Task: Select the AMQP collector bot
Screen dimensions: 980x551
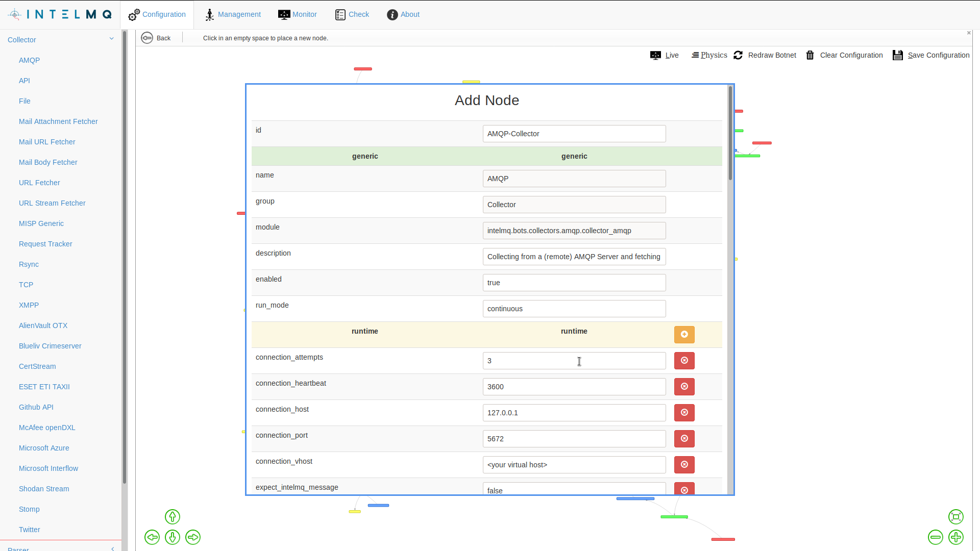Action: [29, 60]
